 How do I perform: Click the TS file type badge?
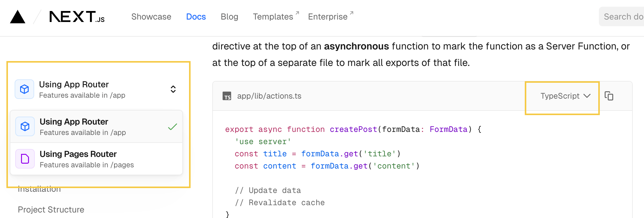(x=227, y=96)
